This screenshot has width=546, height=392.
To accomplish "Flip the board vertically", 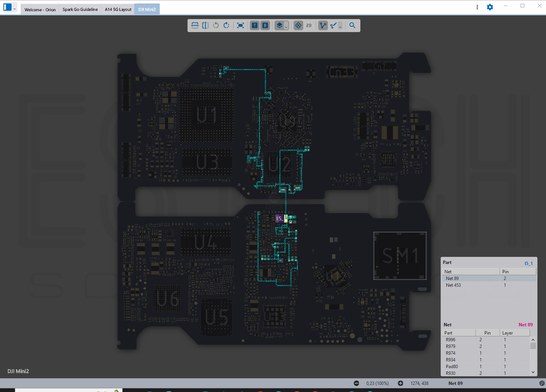I will [195, 25].
